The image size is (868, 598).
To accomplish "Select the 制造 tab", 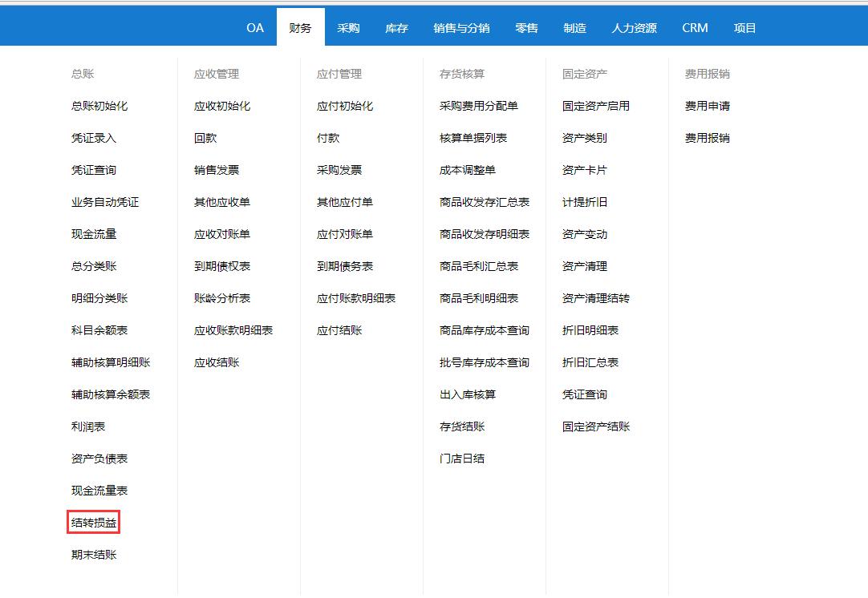I will 574,28.
